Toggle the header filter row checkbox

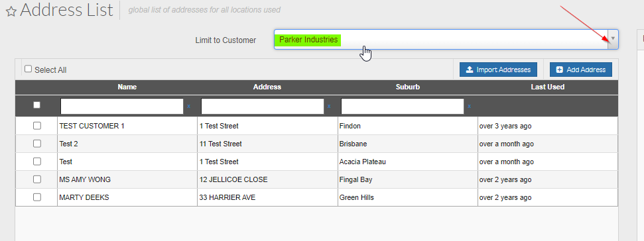[37, 105]
